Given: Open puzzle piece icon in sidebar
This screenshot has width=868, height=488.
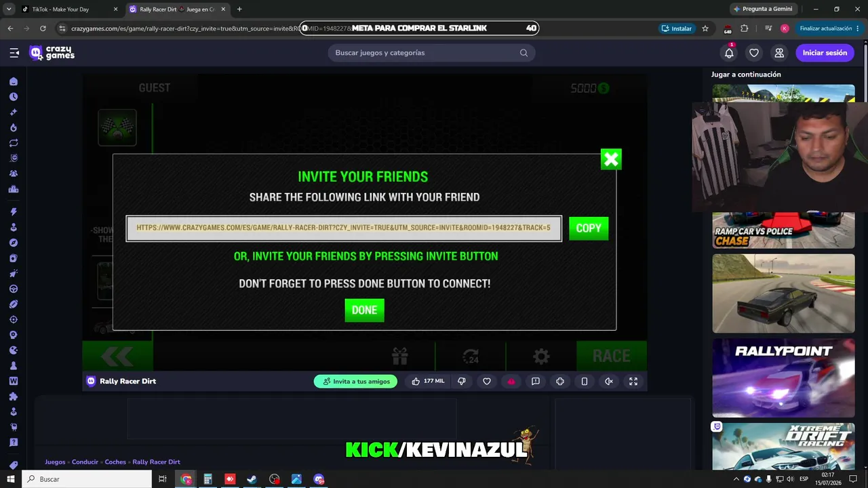Looking at the screenshot, I should coord(14,396).
